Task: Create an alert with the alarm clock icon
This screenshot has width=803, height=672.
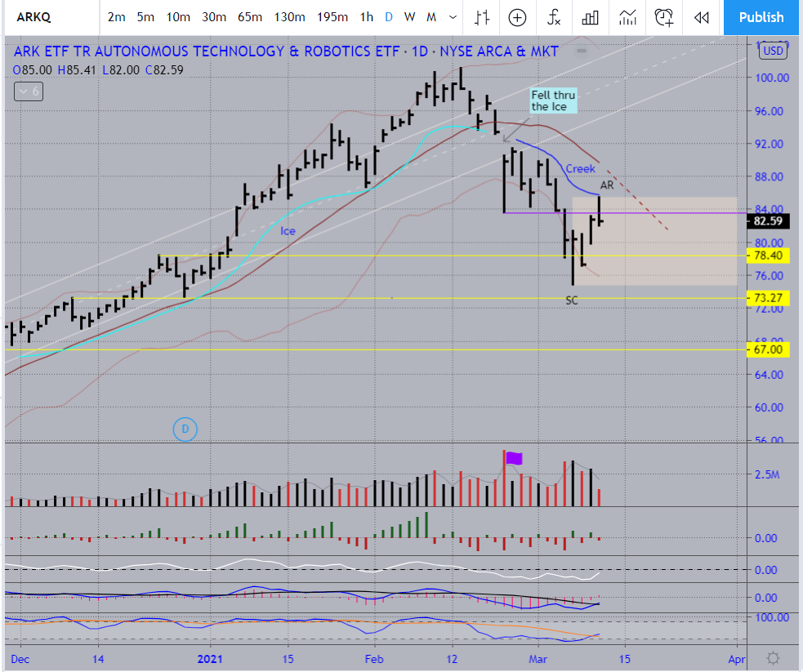Action: [665, 17]
